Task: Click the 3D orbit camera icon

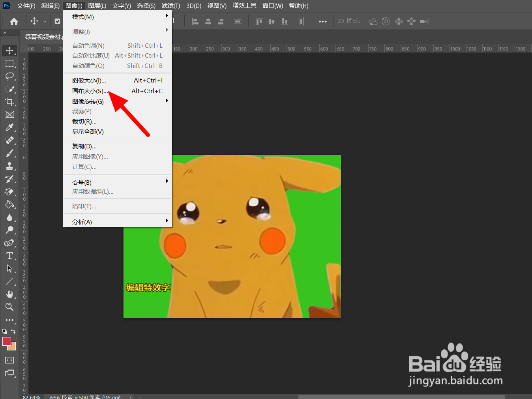Action: (373, 22)
